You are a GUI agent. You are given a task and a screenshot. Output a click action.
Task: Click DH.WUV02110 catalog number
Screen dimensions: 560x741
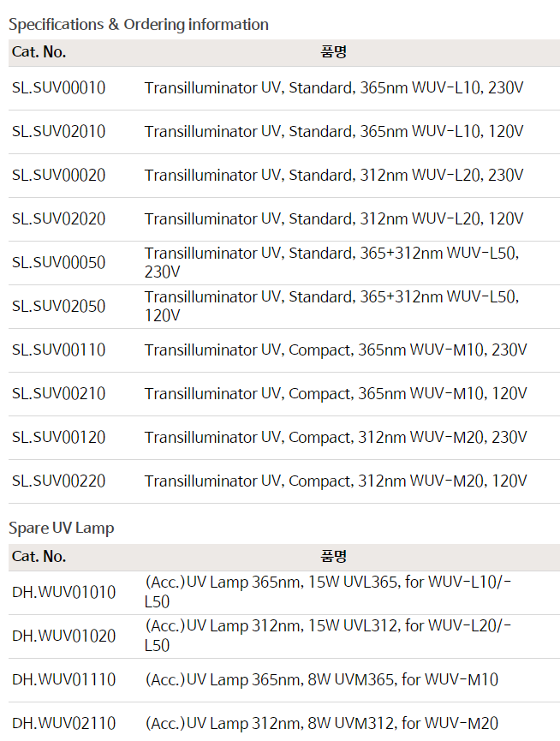63,724
